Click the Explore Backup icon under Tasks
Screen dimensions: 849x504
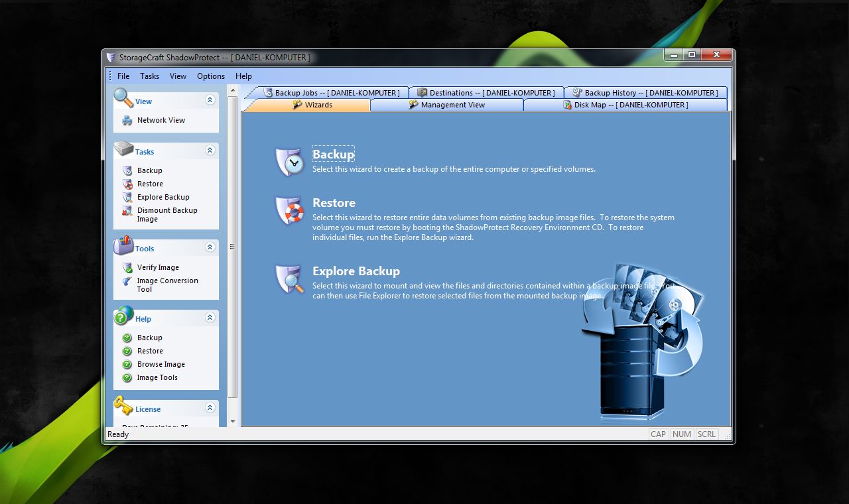pos(127,197)
